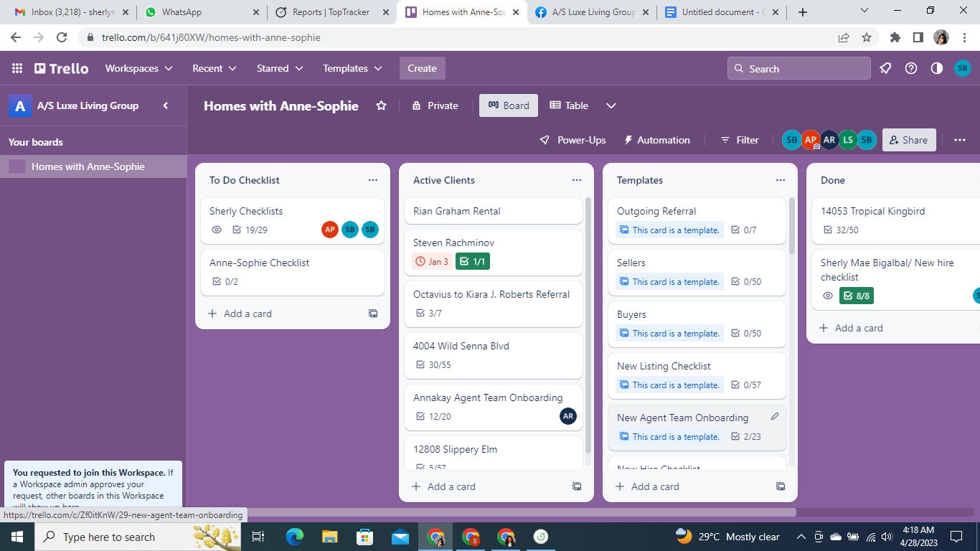Viewport: 980px width, 551px height.
Task: Open the 14053 Tropical Kingbird card
Action: [897, 220]
